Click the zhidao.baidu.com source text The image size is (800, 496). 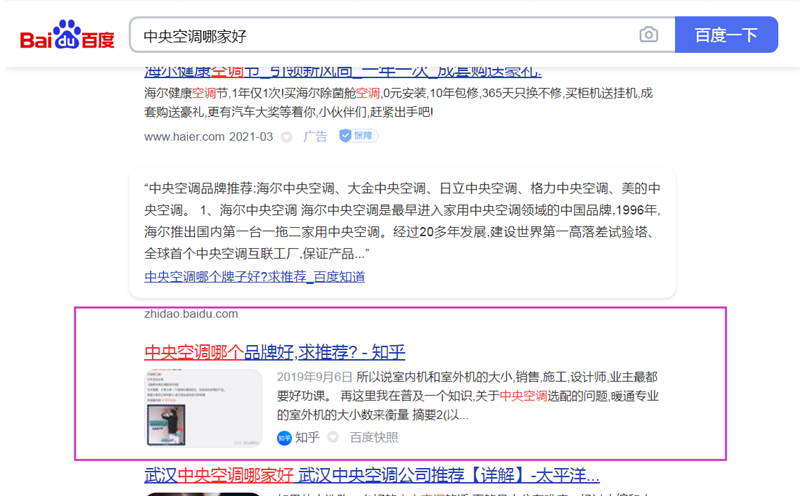(191, 314)
